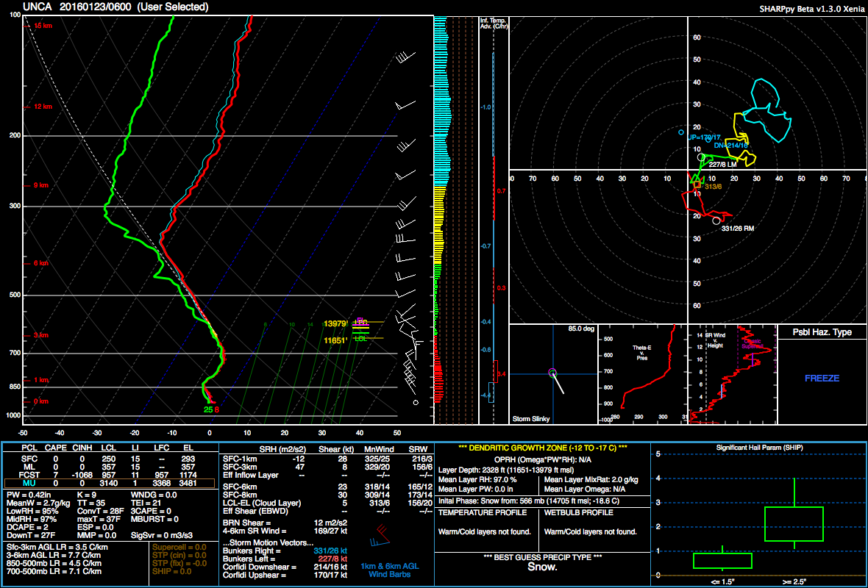Click the DCAPE = 2 value
The image size is (868, 588).
(28, 528)
